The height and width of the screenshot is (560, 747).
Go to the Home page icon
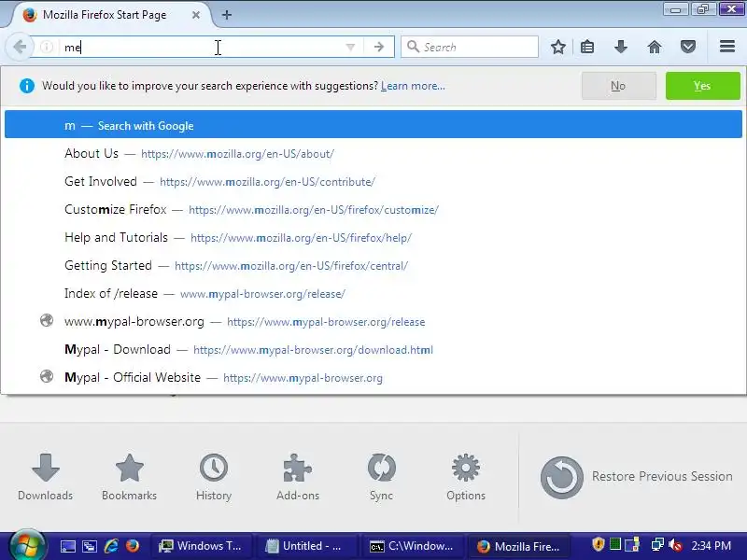655,47
